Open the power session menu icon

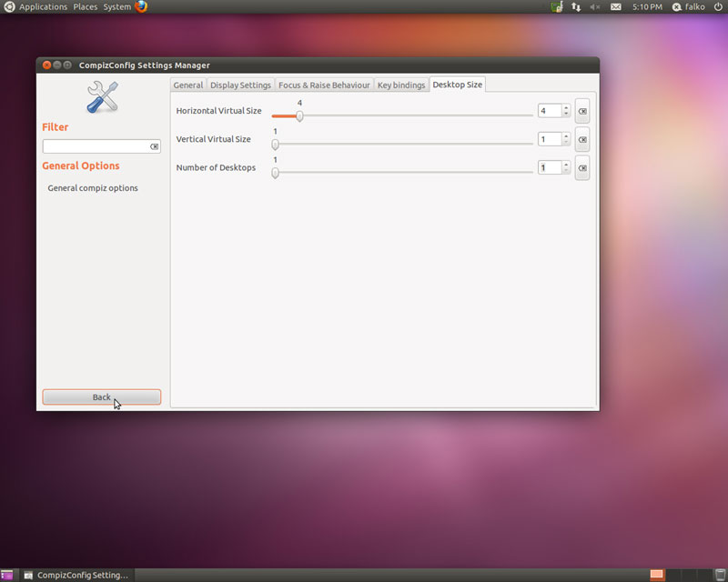[x=718, y=6]
